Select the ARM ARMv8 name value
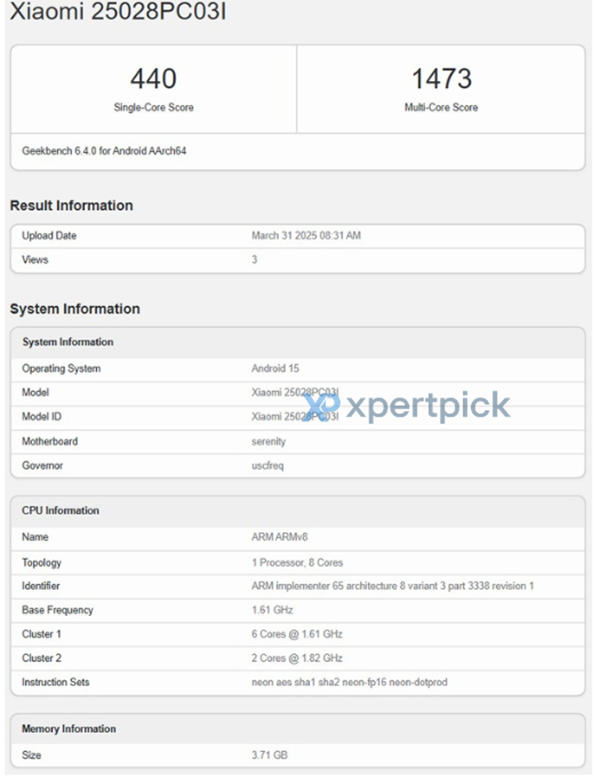Viewport: 600px width, 777px height. point(279,537)
